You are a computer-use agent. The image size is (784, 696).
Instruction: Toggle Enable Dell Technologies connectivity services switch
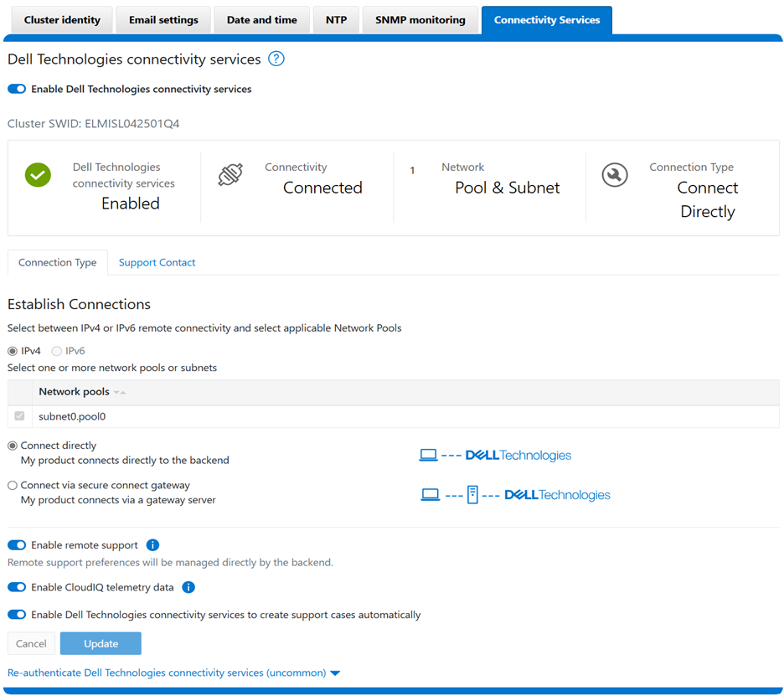pos(17,89)
